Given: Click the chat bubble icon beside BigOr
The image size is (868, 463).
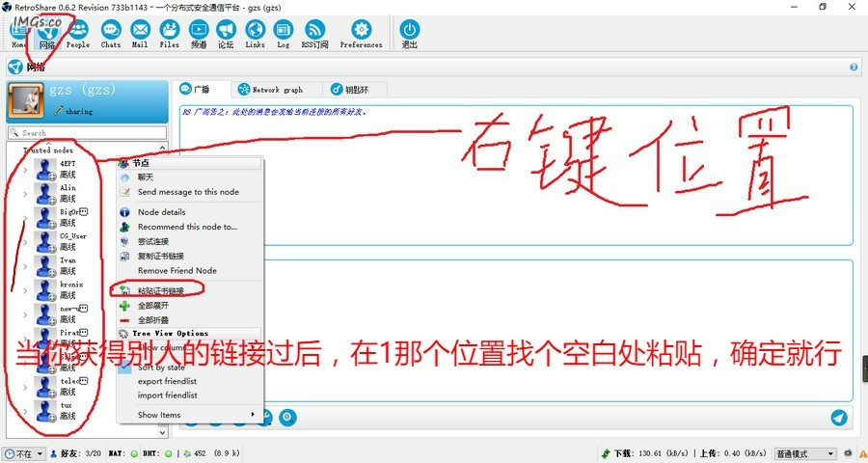Looking at the screenshot, I should [x=84, y=211].
